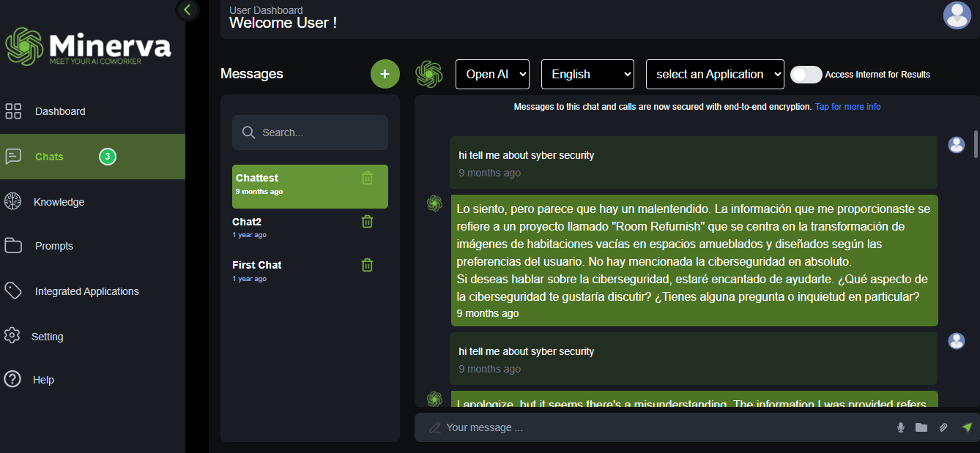Viewport: 980px width, 453px height.
Task: Start a new chat with the plus button
Action: (x=385, y=74)
